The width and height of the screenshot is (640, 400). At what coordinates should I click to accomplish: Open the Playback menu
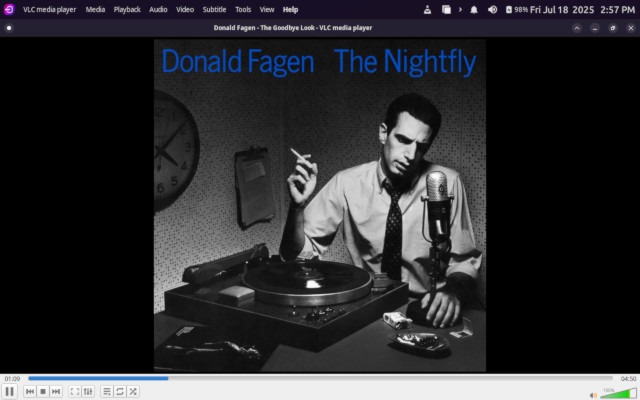(x=127, y=9)
